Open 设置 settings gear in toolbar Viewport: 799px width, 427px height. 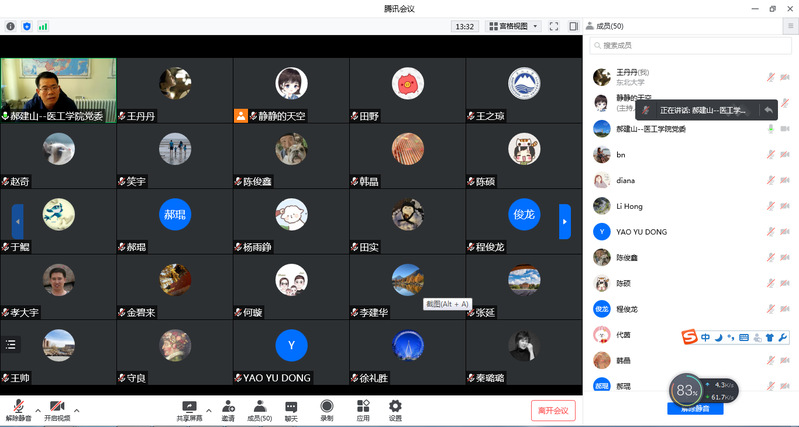click(395, 409)
